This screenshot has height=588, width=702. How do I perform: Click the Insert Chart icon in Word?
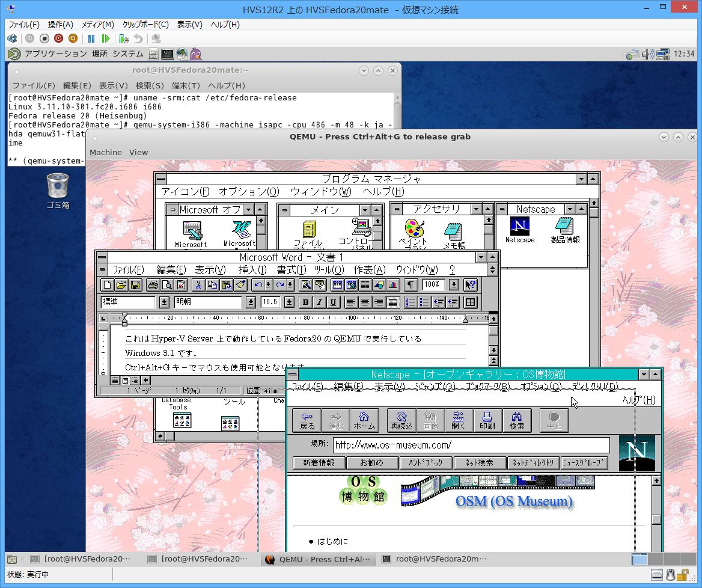tap(393, 285)
